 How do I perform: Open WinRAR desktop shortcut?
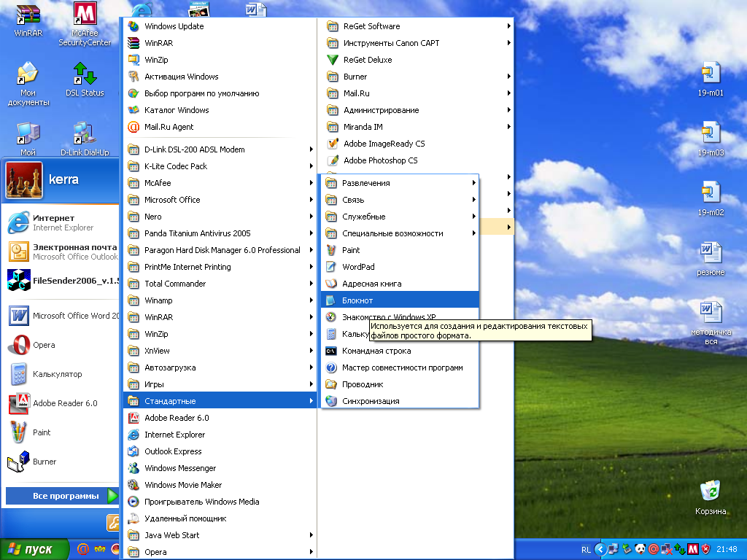click(x=28, y=20)
